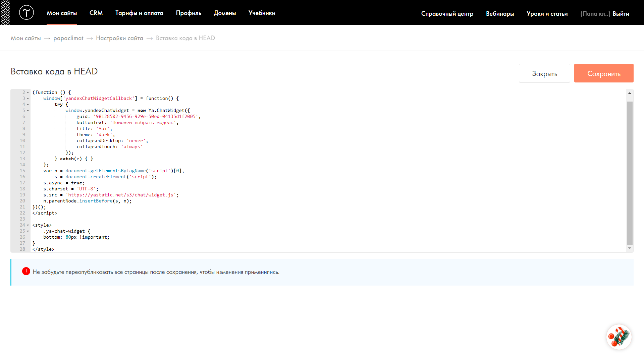Collapse the .ya-chat-widget fold at line 25
The width and height of the screenshot is (644, 362).
pyautogui.click(x=28, y=231)
